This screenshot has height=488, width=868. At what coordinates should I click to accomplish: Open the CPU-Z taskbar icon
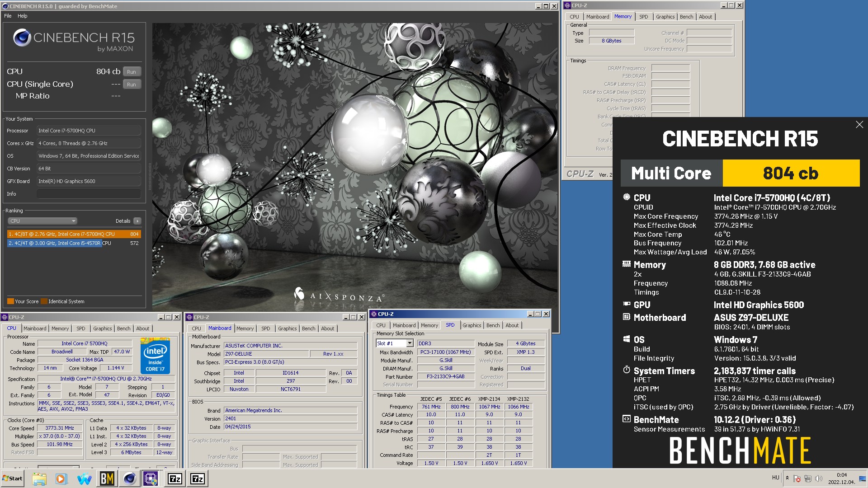[151, 479]
